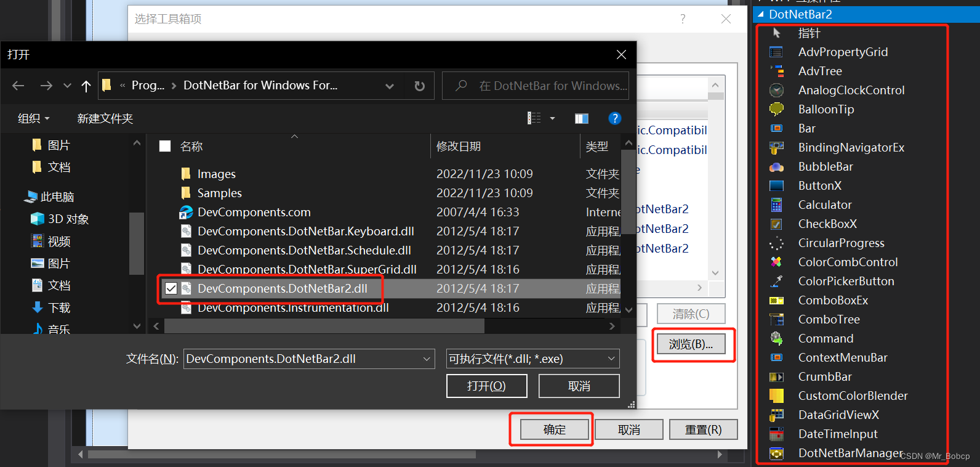The width and height of the screenshot is (980, 467).
Task: Select the Samples folder row
Action: 388,193
